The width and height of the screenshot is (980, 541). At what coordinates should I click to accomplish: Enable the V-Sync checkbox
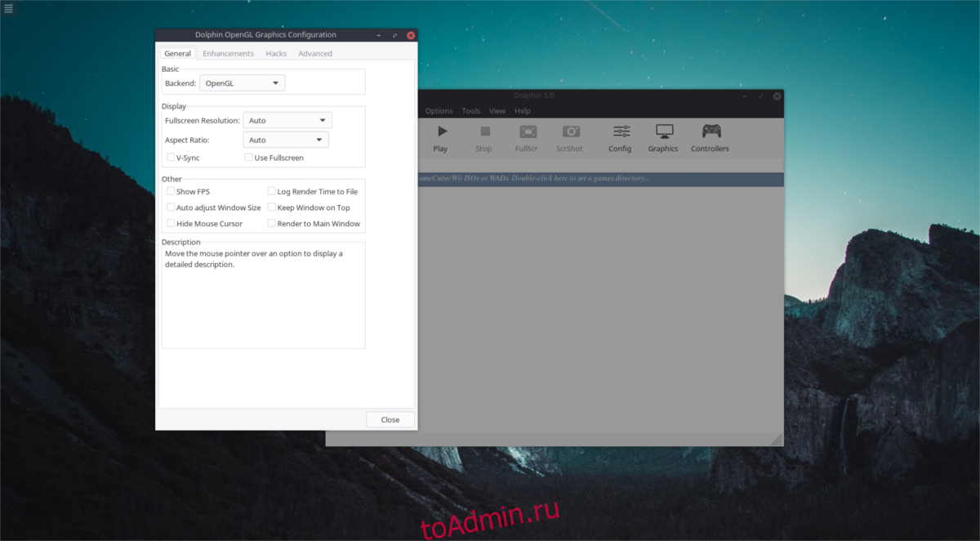tap(170, 158)
